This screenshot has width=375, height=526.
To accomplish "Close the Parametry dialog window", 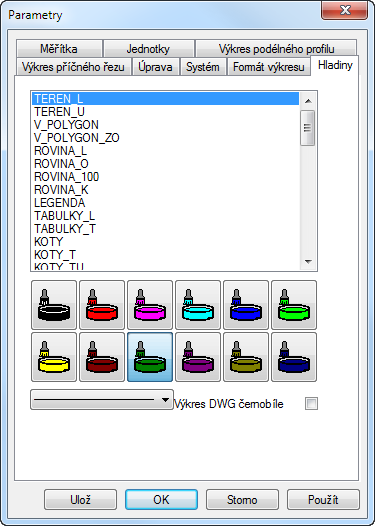I will tap(345, 10).
